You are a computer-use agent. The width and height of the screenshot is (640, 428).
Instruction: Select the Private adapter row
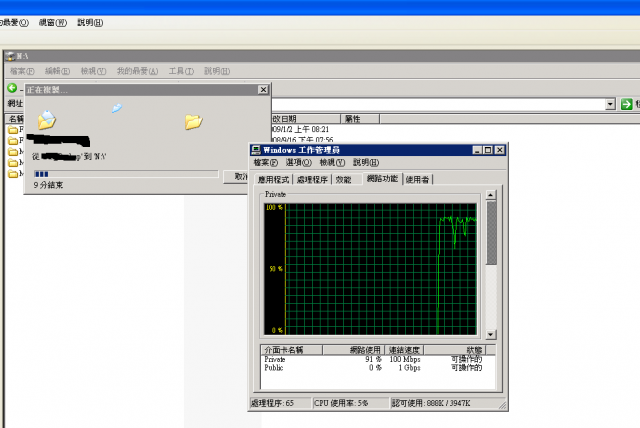(378, 359)
